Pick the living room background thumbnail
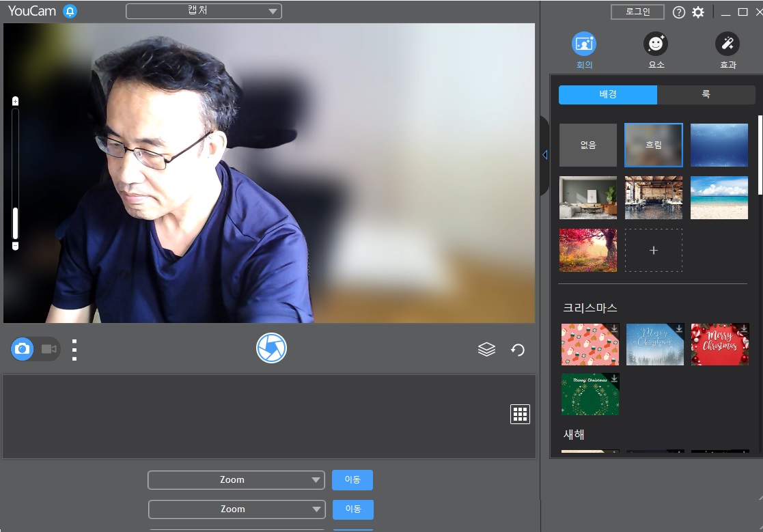 coord(588,197)
